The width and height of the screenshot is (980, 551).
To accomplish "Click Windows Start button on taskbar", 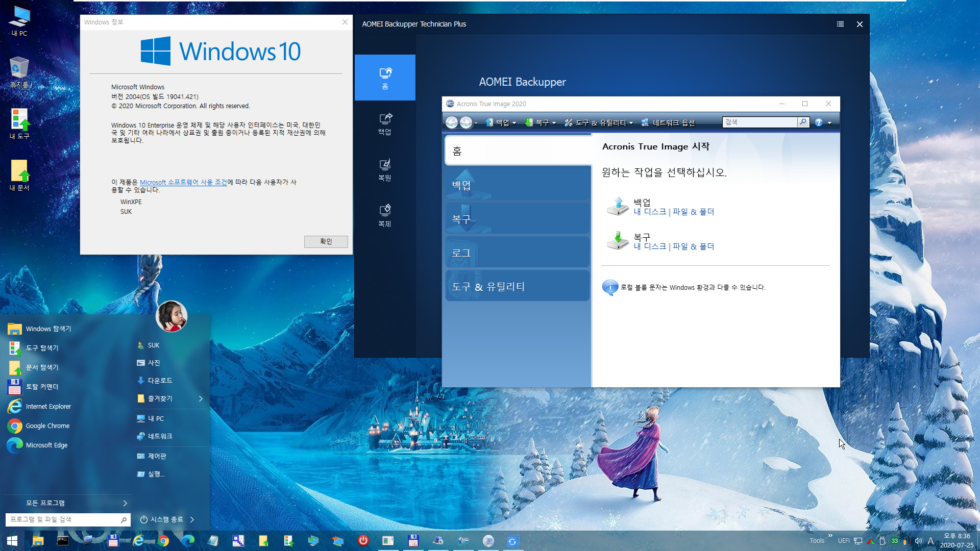I will pyautogui.click(x=12, y=541).
